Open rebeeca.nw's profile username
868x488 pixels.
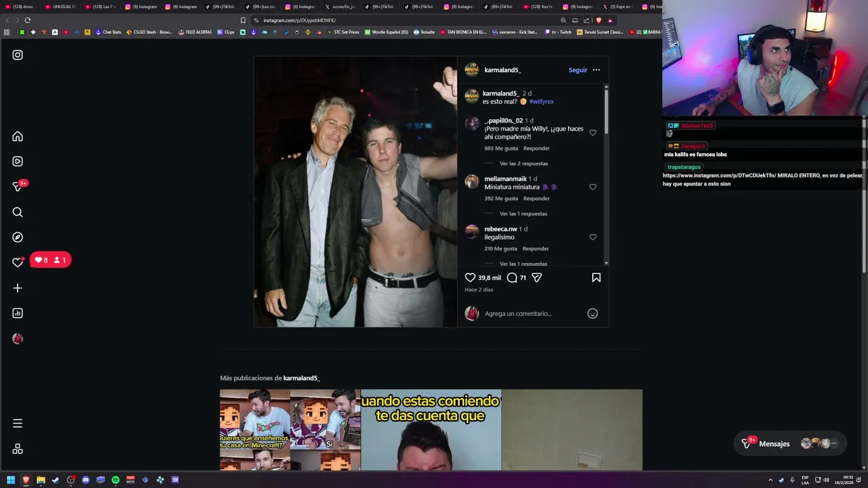click(500, 229)
